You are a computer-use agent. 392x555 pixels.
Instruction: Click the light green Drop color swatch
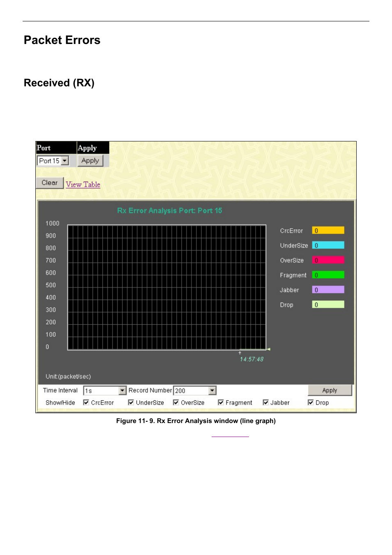[328, 305]
